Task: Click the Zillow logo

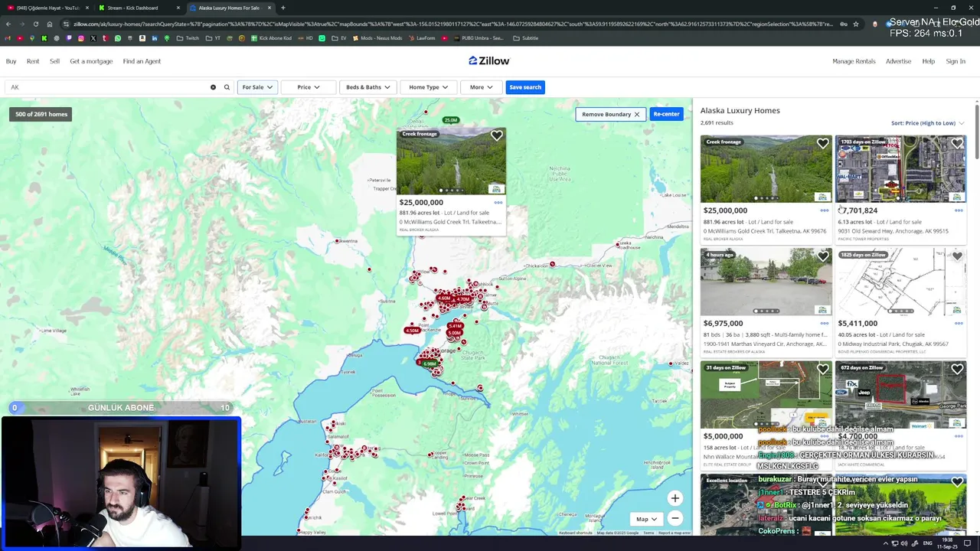Action: (x=489, y=60)
